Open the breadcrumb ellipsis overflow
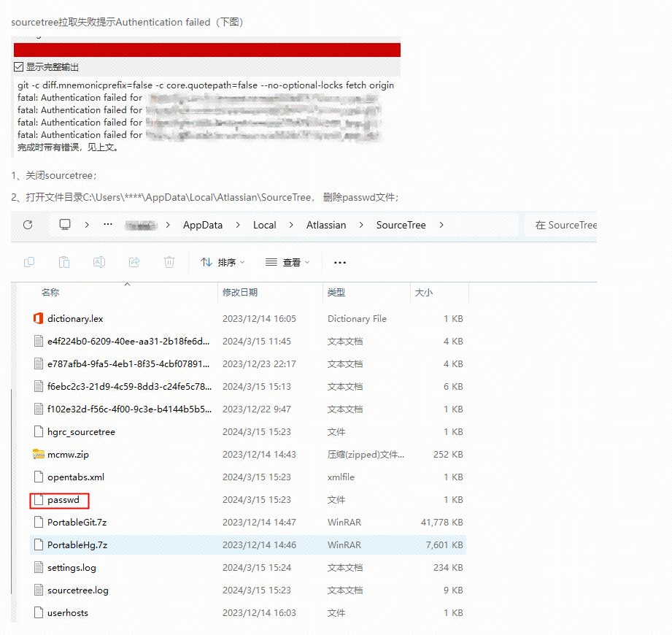 [x=108, y=224]
